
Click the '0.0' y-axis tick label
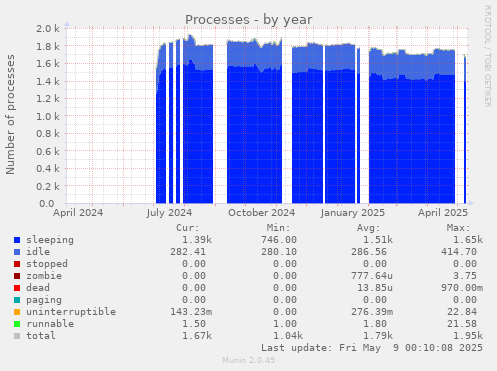[x=46, y=203]
